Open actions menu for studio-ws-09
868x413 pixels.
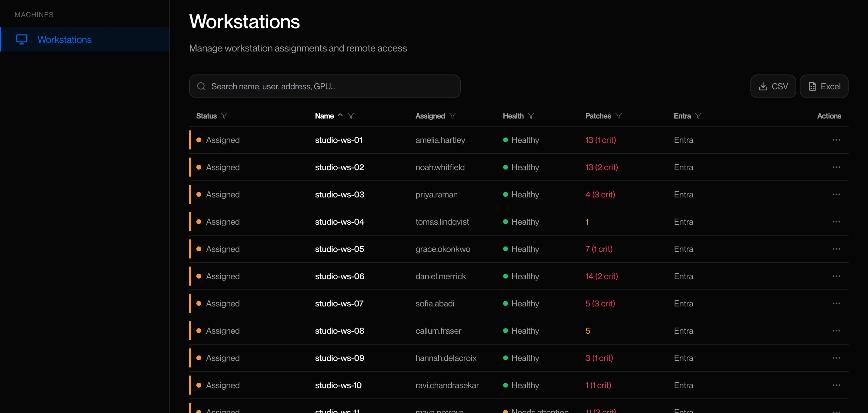tap(836, 358)
